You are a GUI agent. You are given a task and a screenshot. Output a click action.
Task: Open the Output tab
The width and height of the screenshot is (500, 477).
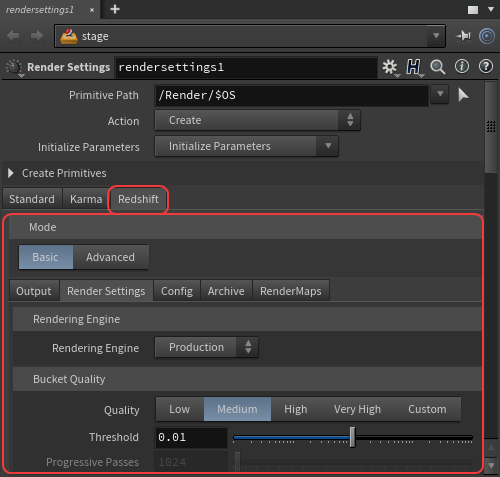click(x=34, y=291)
